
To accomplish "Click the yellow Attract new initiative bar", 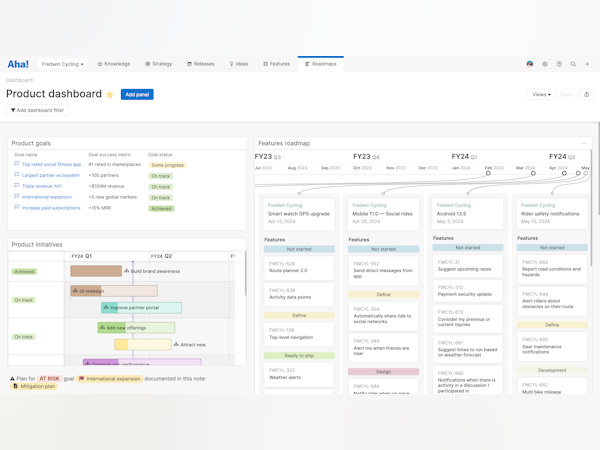I will pyautogui.click(x=143, y=344).
